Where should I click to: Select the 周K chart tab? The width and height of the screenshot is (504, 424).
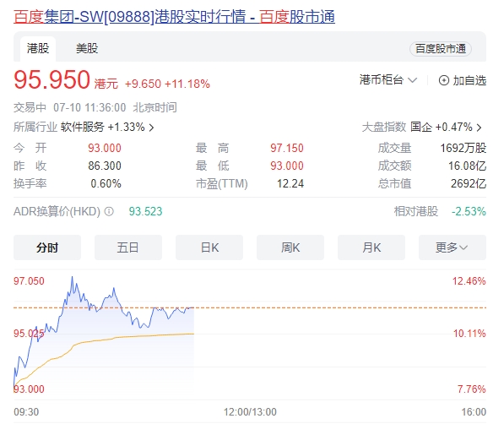(290, 247)
